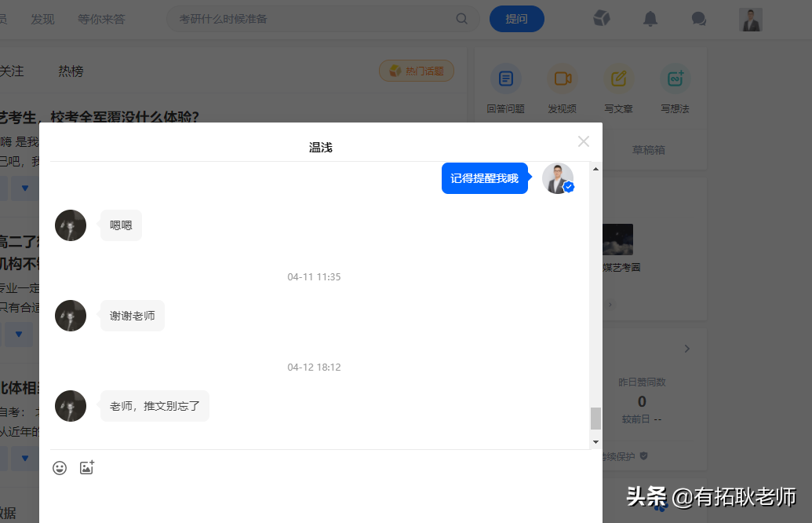
Task: Click the 写想法 idea icon
Action: point(674,79)
